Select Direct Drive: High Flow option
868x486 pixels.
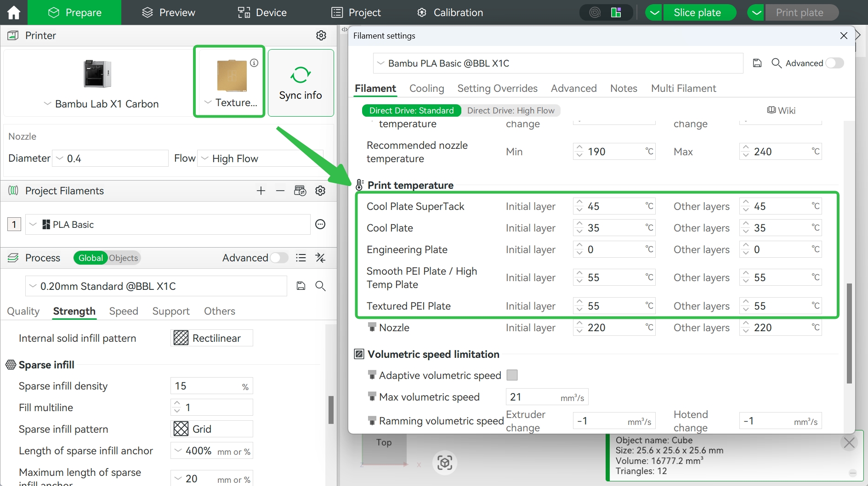point(511,110)
